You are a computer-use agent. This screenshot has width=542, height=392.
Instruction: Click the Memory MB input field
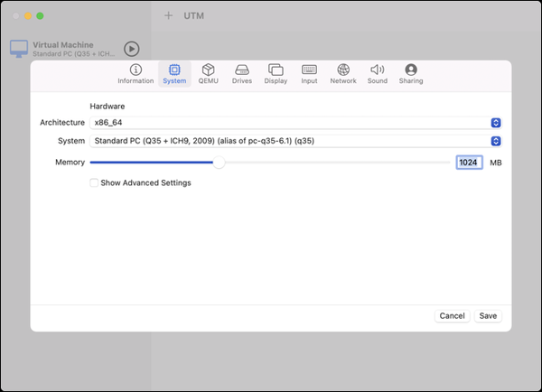tap(469, 163)
